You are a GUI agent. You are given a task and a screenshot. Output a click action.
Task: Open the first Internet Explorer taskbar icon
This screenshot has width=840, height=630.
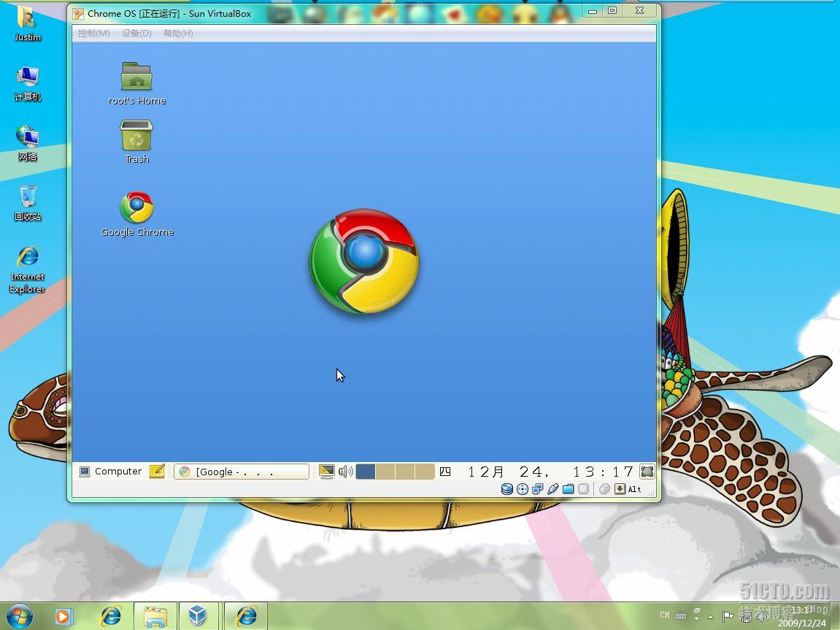click(111, 616)
